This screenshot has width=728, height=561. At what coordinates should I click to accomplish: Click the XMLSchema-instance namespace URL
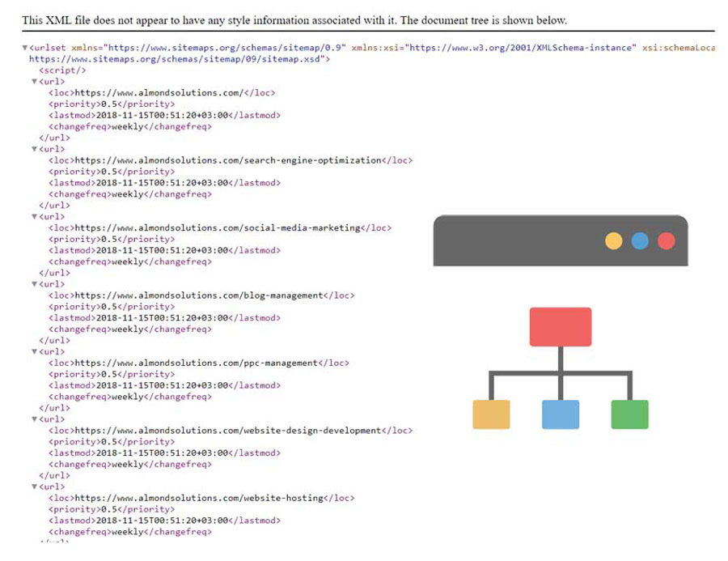520,48
